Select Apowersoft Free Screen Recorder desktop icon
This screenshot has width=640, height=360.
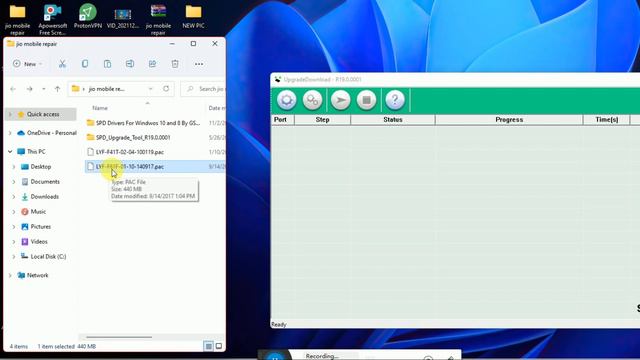pos(53,20)
